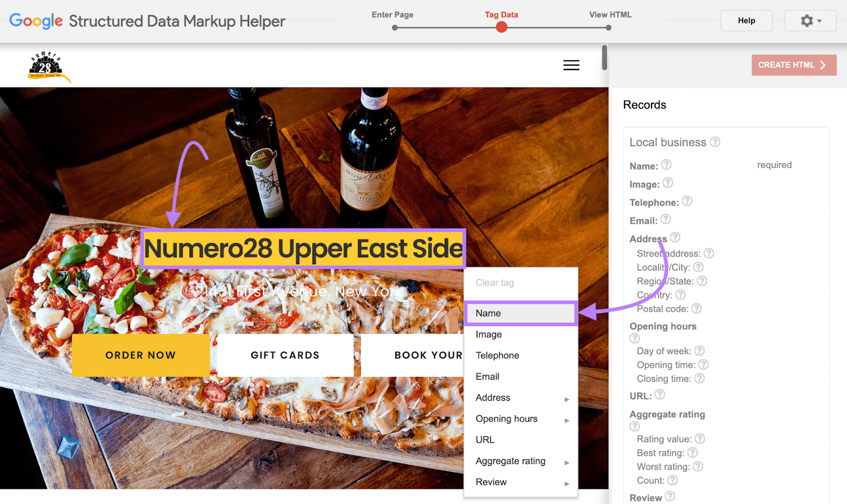
Task: Click the help icon next to Rating value
Action: point(700,438)
